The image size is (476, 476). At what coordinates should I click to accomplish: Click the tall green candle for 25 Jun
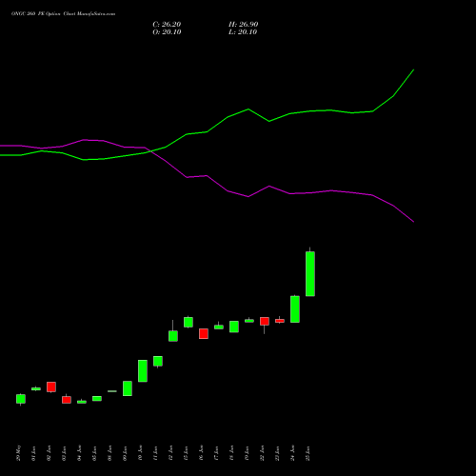pyautogui.click(x=310, y=273)
